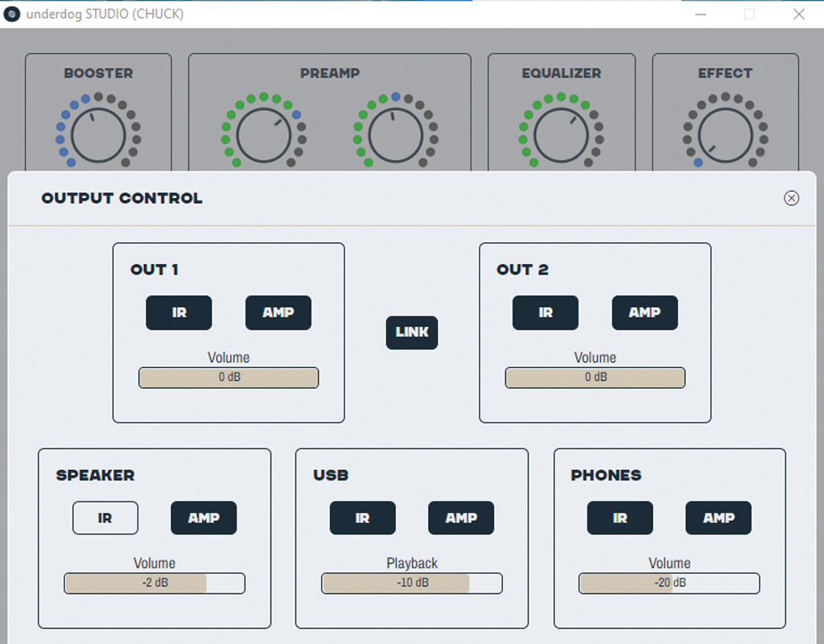This screenshot has height=644, width=824.
Task: Adjust the PHONES volume slider
Action: [x=669, y=583]
